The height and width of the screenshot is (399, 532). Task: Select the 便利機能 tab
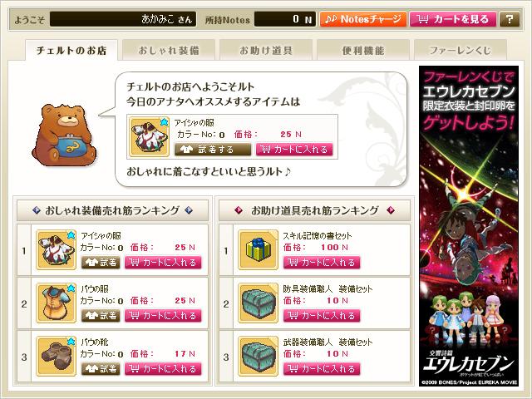click(363, 50)
